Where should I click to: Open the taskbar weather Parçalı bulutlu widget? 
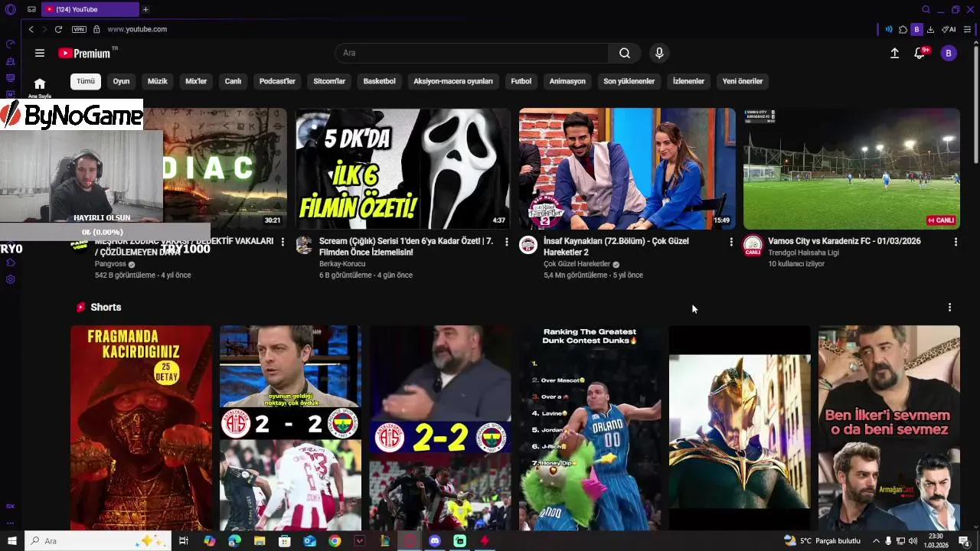(822, 541)
